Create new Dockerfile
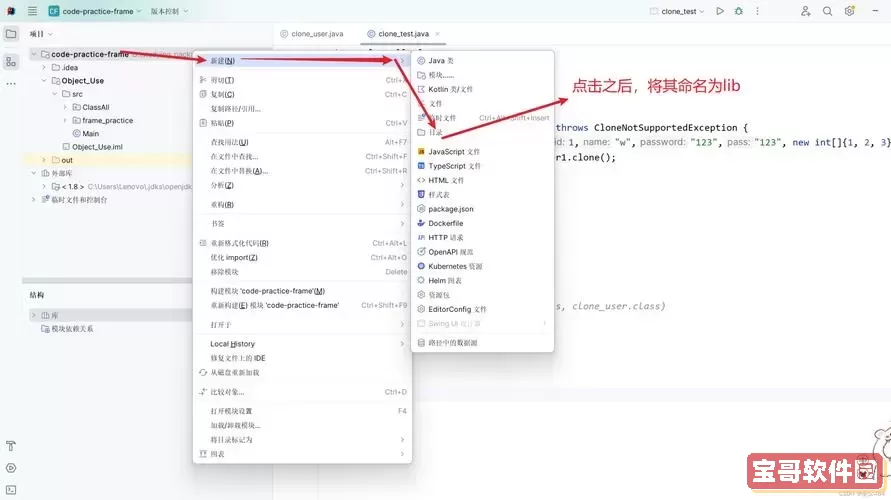Viewport: 891px width, 500px height. click(482, 223)
